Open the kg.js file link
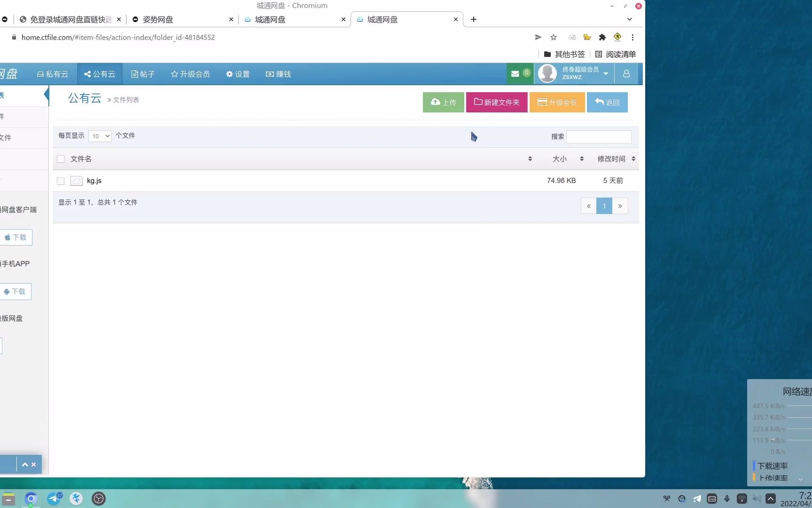 click(94, 181)
